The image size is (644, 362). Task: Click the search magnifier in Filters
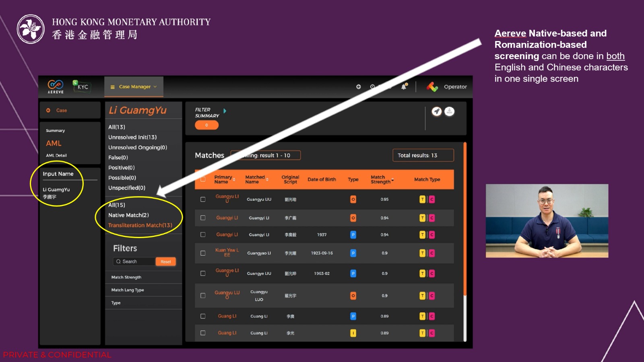pos(118,261)
